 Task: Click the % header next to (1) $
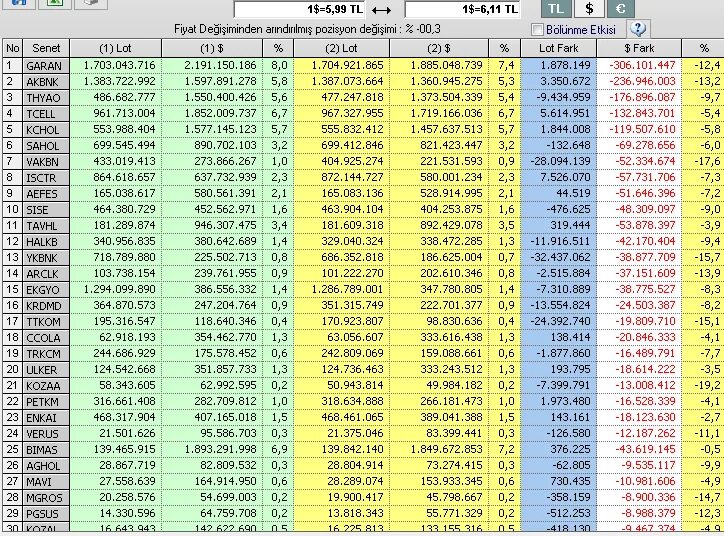point(278,48)
